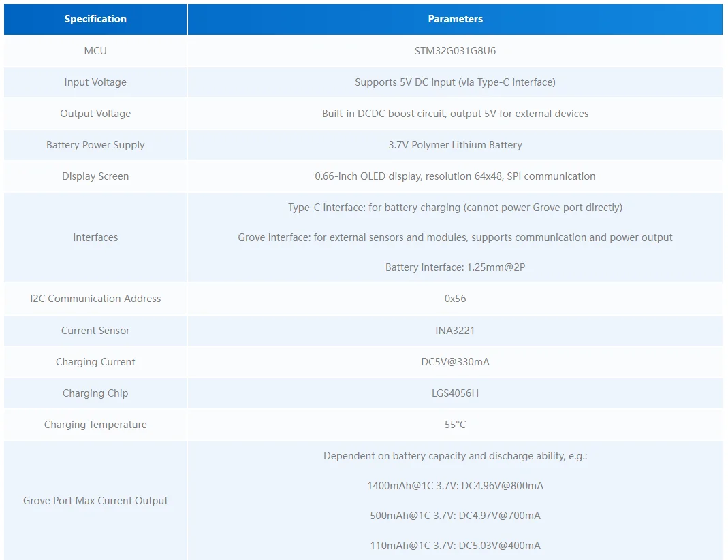The image size is (728, 560).
Task: Select the 1400mAh@1C battery output line
Action: pos(455,486)
